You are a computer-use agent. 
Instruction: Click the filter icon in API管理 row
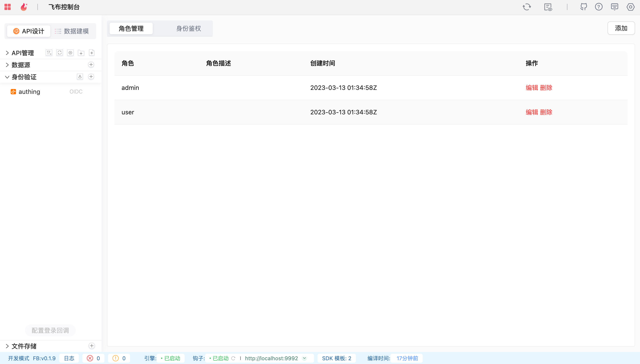(49, 53)
